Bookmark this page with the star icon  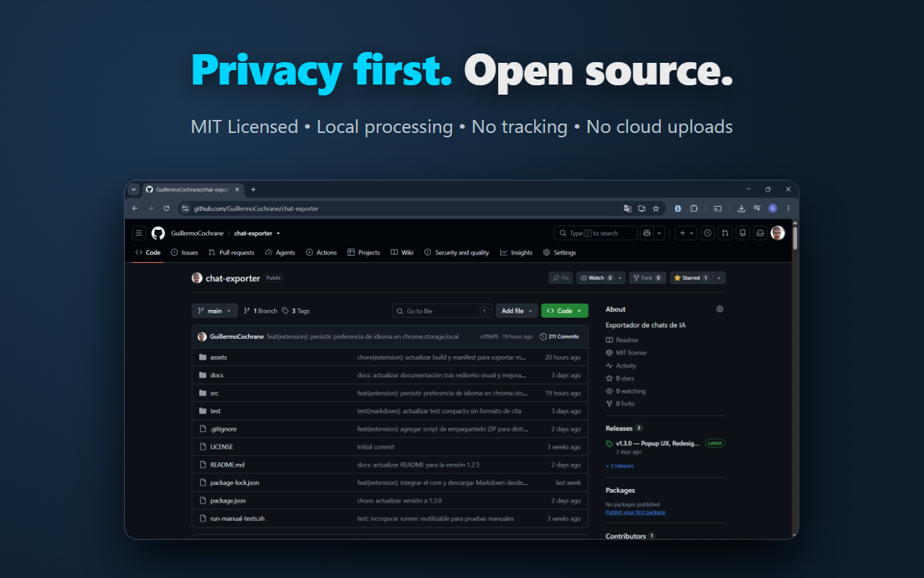click(655, 208)
